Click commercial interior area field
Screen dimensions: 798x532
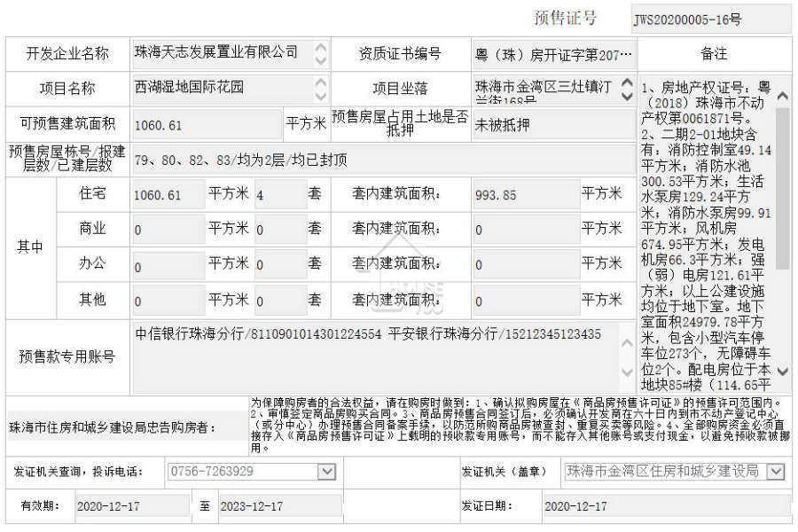point(526,230)
